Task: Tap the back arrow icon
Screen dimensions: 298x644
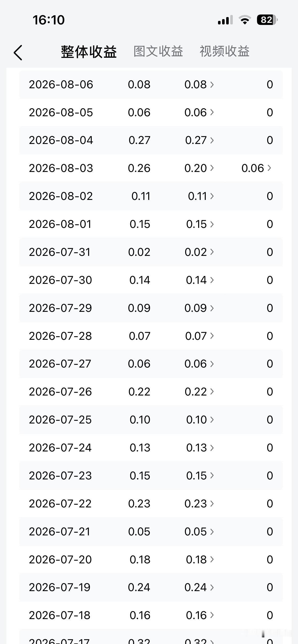Action: point(18,53)
